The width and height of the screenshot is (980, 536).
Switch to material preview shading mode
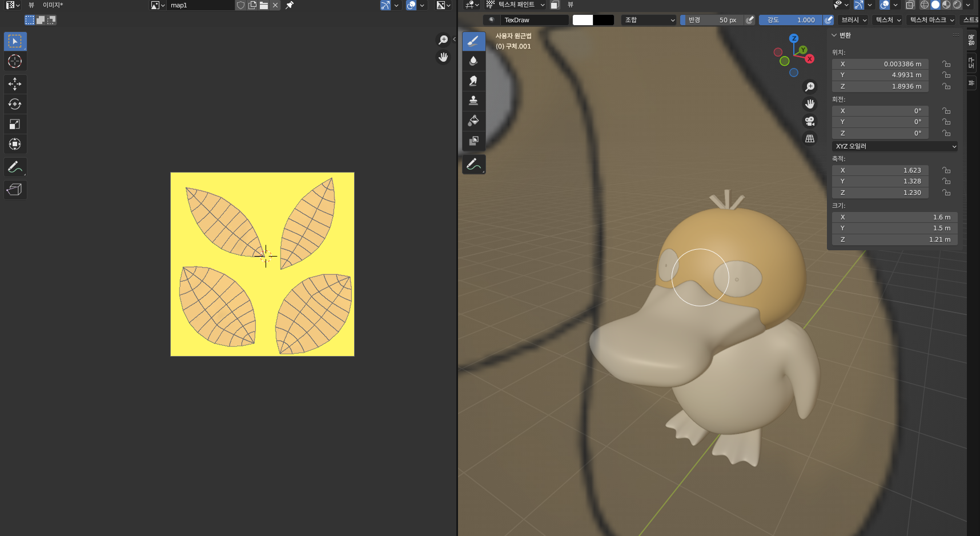[x=946, y=5]
